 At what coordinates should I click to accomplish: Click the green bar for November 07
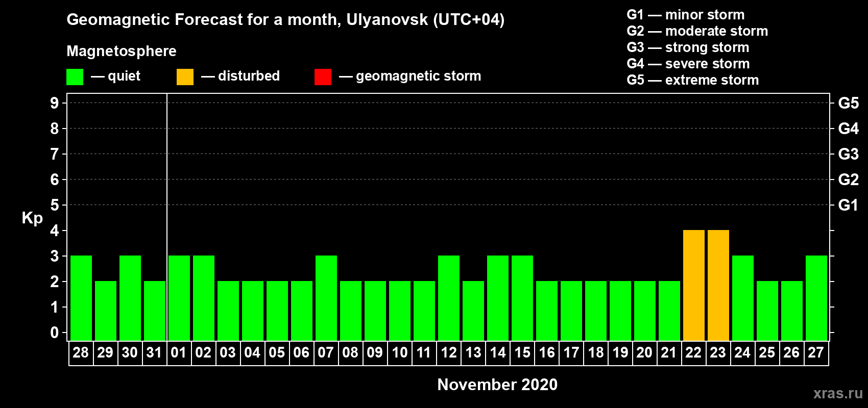(326, 298)
